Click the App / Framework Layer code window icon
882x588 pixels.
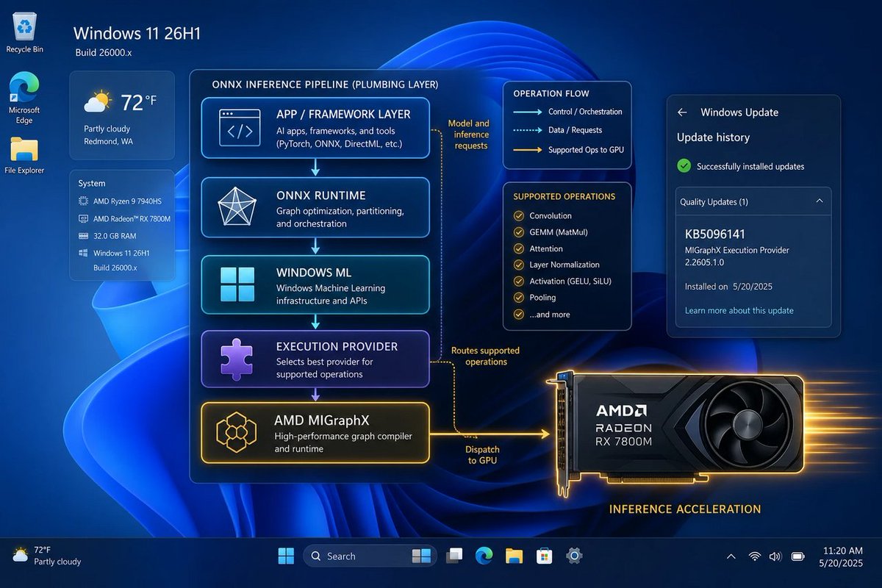coord(240,128)
